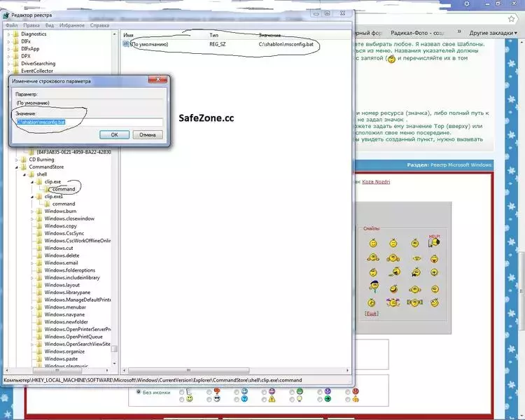This screenshot has height=420, width=525.
Task: Open the Правка menu
Action: (x=31, y=25)
